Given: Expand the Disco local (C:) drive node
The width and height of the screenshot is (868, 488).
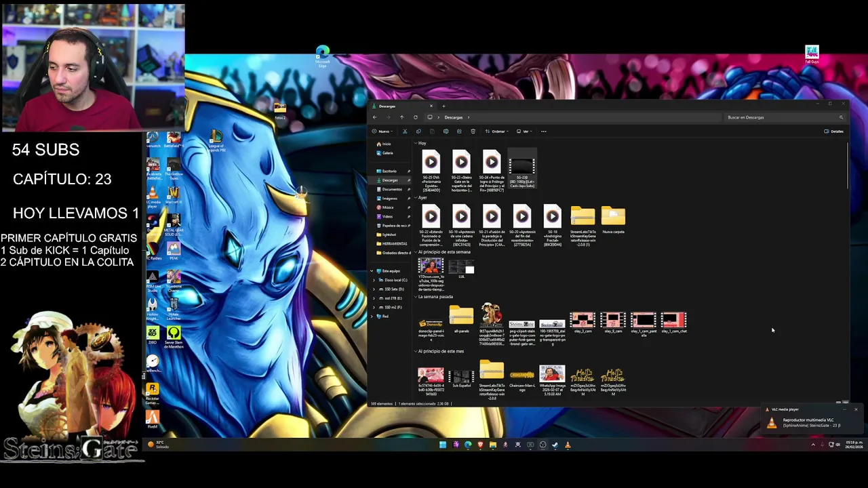Looking at the screenshot, I should pyautogui.click(x=374, y=280).
